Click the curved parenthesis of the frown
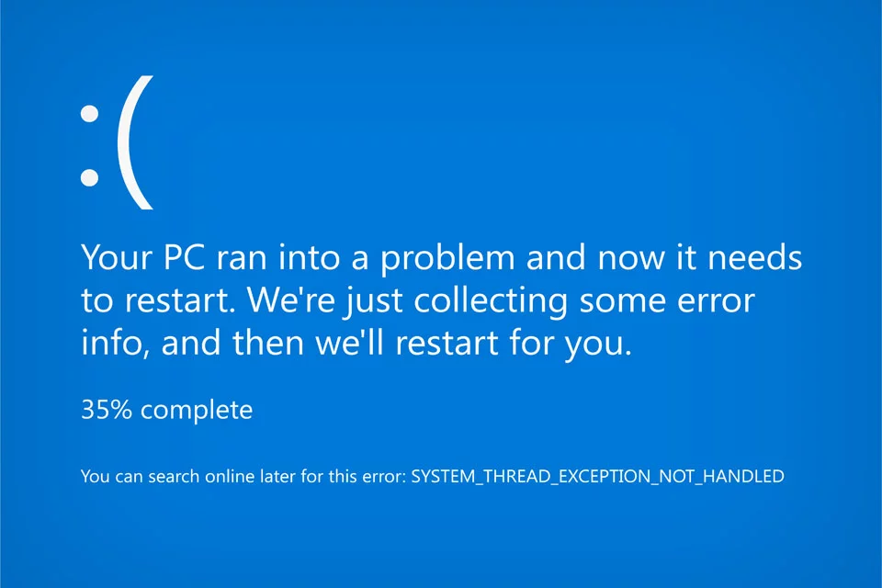The height and width of the screenshot is (588, 882). [x=135, y=143]
